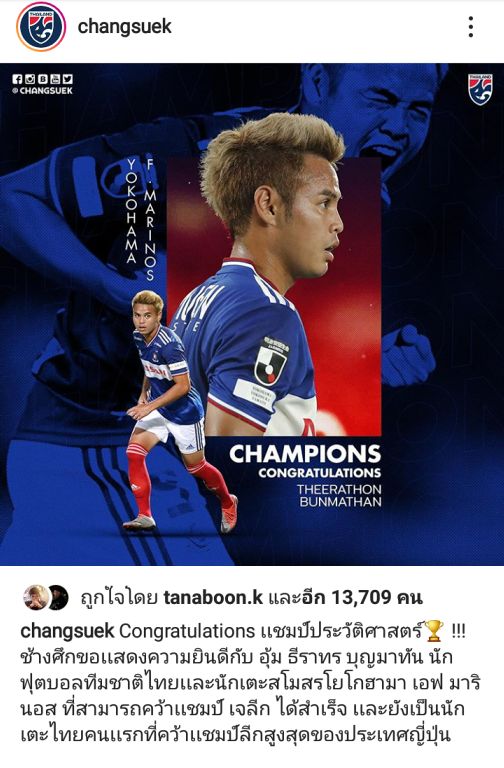Viewport: 504px width, 768px height.
Task: Open the second dark liker avatar
Action: click(59, 597)
